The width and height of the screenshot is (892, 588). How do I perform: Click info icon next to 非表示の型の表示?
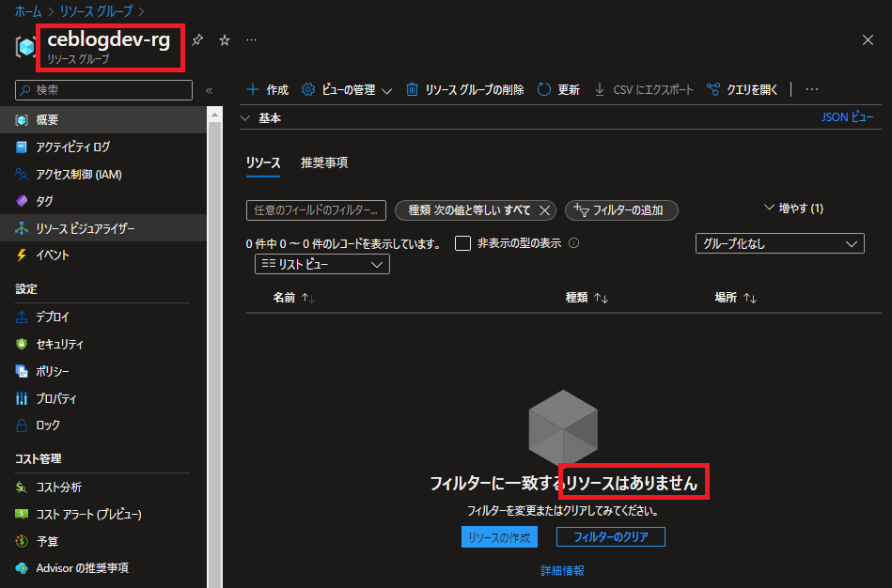[x=574, y=243]
